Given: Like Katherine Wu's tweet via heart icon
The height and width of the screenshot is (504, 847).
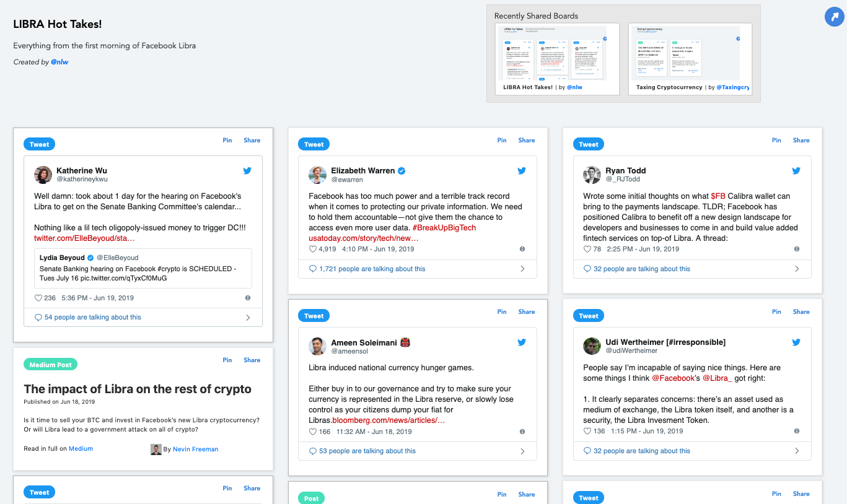Looking at the screenshot, I should click(38, 298).
